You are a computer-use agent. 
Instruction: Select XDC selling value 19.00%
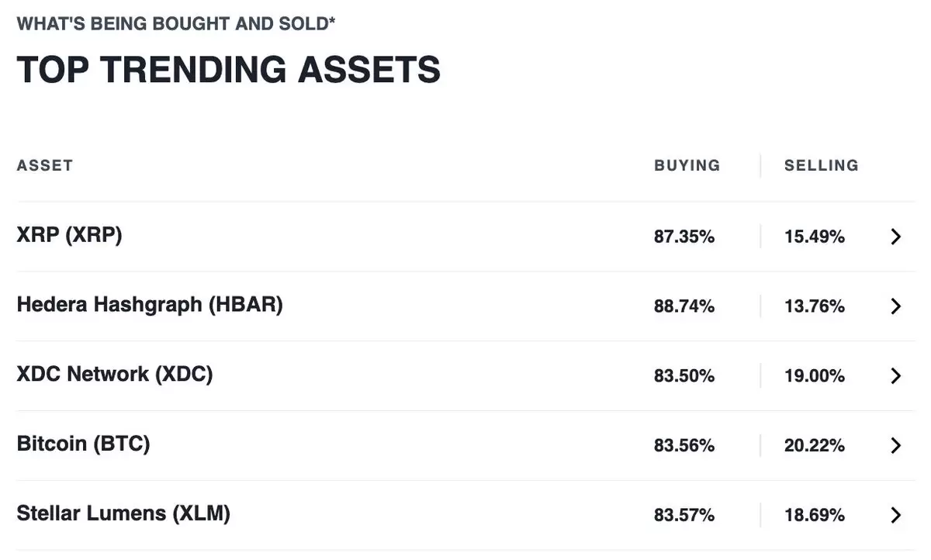(x=815, y=376)
